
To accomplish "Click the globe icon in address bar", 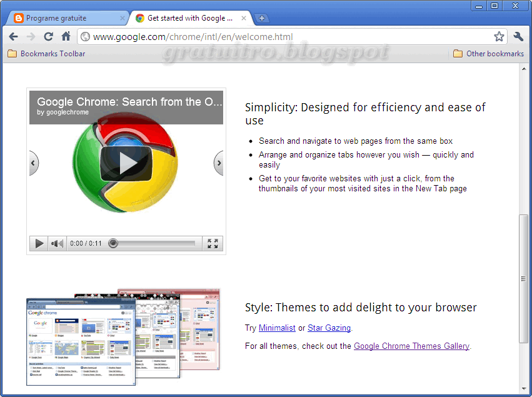I will click(86, 36).
